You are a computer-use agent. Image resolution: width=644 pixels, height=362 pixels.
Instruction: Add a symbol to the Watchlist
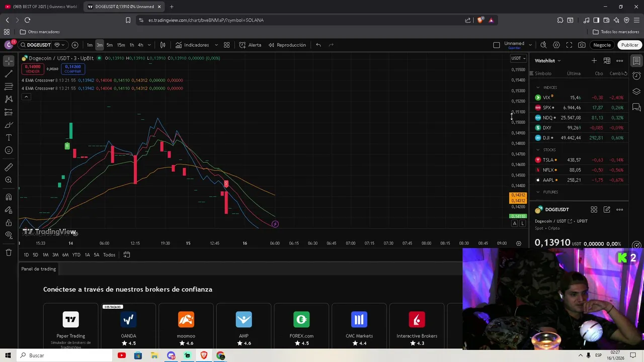pos(594,61)
